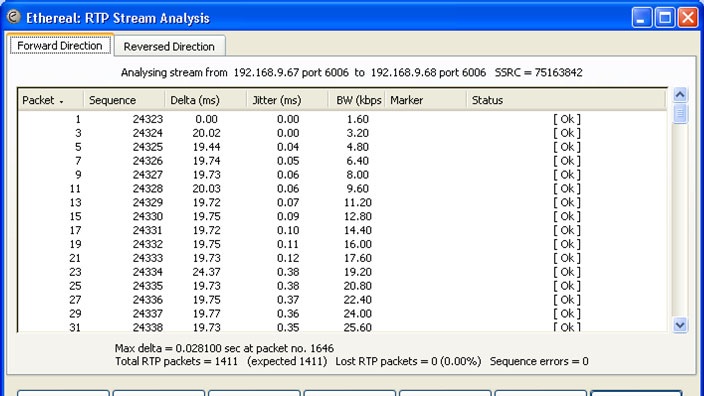Click bandwidth value 17.60
The image size is (704, 396).
tap(358, 258)
